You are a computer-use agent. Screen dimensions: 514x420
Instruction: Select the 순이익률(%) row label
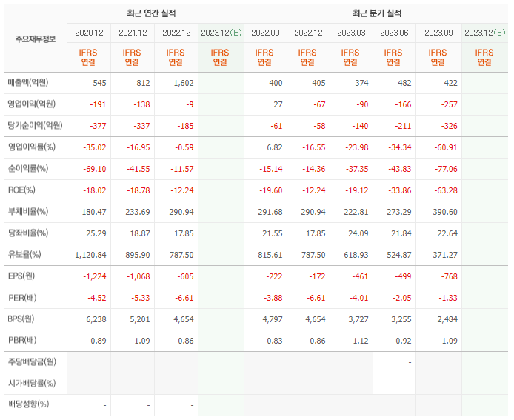[28, 169]
